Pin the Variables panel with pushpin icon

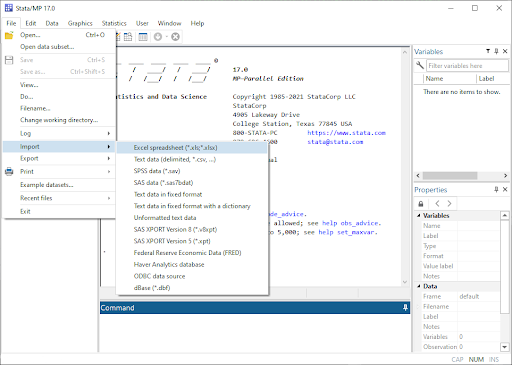pyautogui.click(x=496, y=51)
